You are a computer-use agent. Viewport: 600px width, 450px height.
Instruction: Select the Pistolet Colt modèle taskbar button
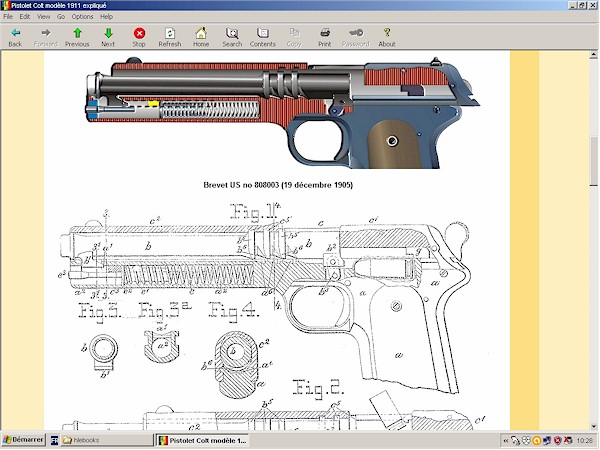pyautogui.click(x=202, y=440)
